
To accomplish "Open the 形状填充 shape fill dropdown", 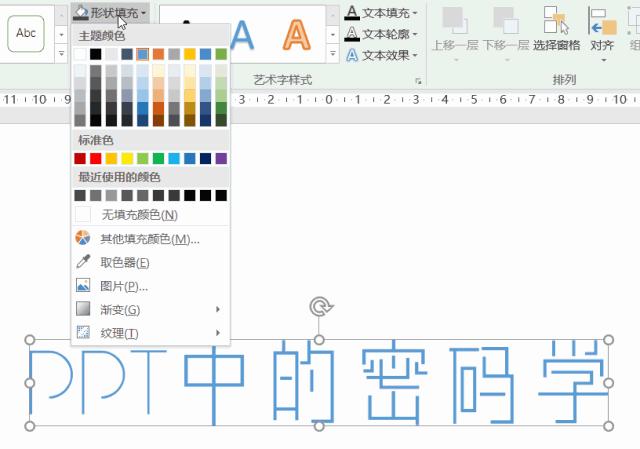I will point(110,13).
